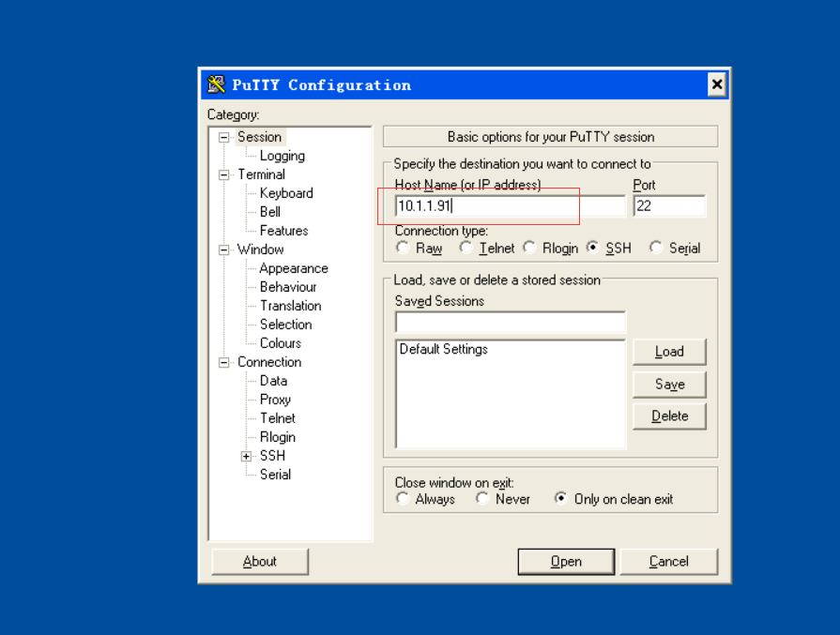
Task: Open the SSH category in tree
Action: point(272,456)
